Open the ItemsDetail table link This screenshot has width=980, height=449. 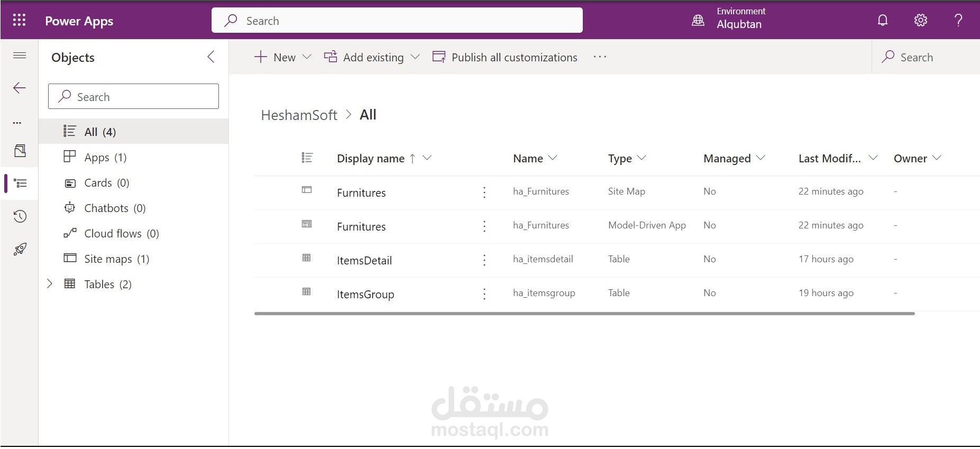(x=364, y=260)
